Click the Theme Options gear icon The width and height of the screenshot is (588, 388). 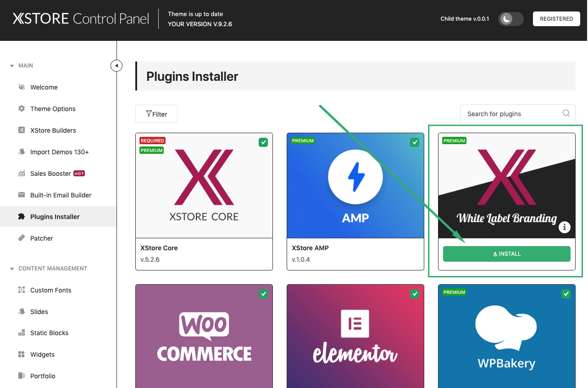point(22,108)
